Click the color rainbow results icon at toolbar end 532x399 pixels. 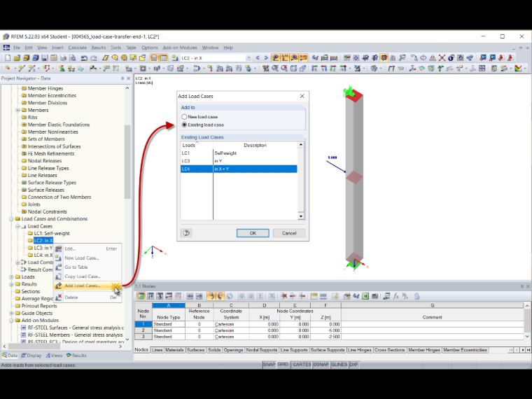point(518,69)
